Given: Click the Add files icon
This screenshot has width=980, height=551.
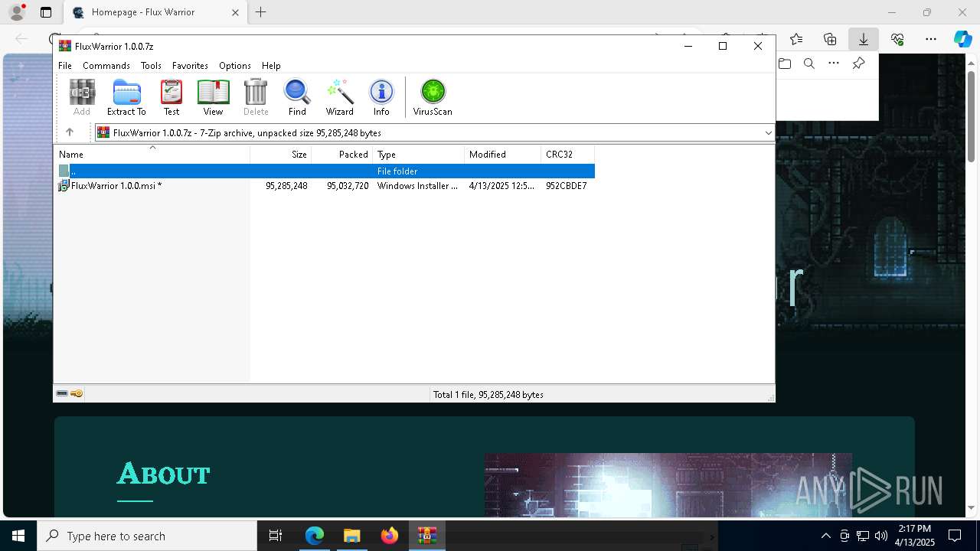Looking at the screenshot, I should coord(82,97).
